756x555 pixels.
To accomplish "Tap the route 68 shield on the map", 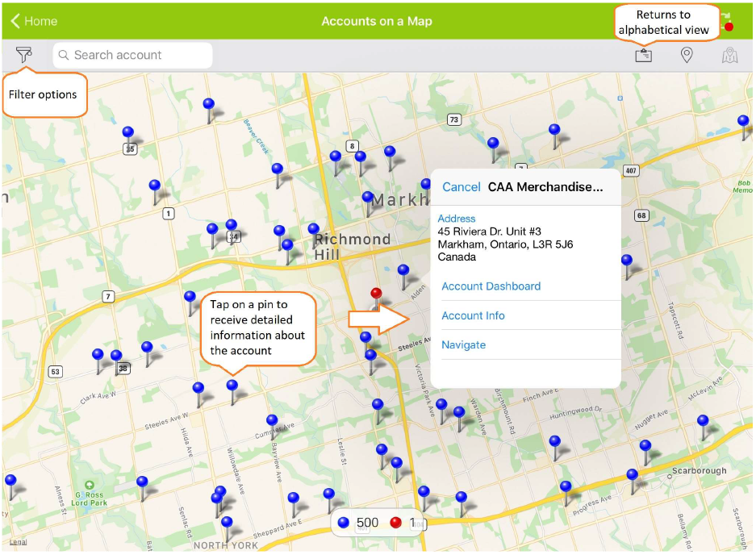I will pos(641,215).
